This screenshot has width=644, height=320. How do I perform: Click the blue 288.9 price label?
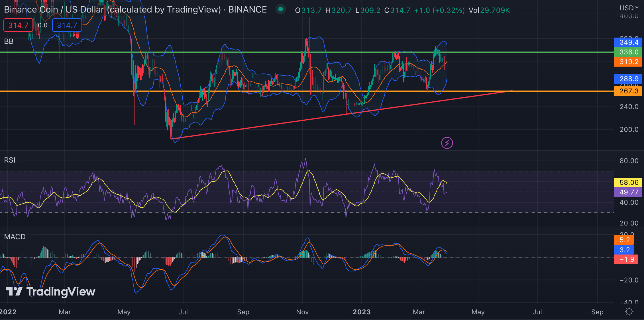(628, 79)
